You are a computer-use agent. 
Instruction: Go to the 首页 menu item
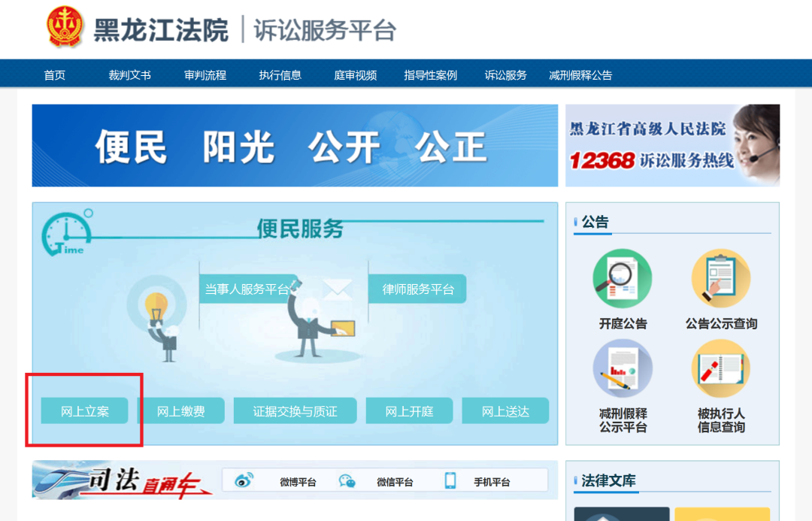coord(55,75)
